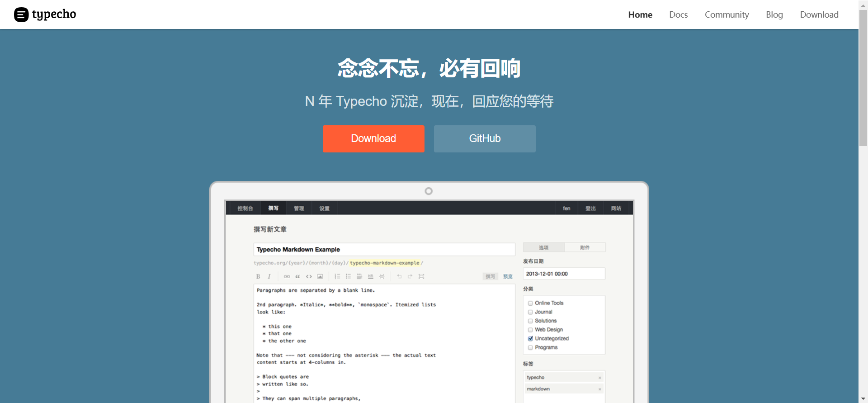Click the 'Paragraphs are separated' line in editor

click(x=316, y=290)
